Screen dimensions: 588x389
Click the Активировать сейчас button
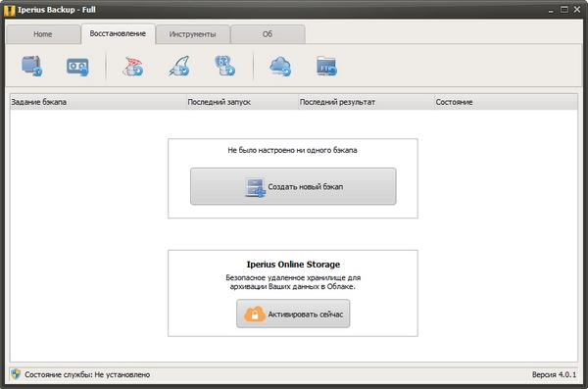pyautogui.click(x=293, y=314)
